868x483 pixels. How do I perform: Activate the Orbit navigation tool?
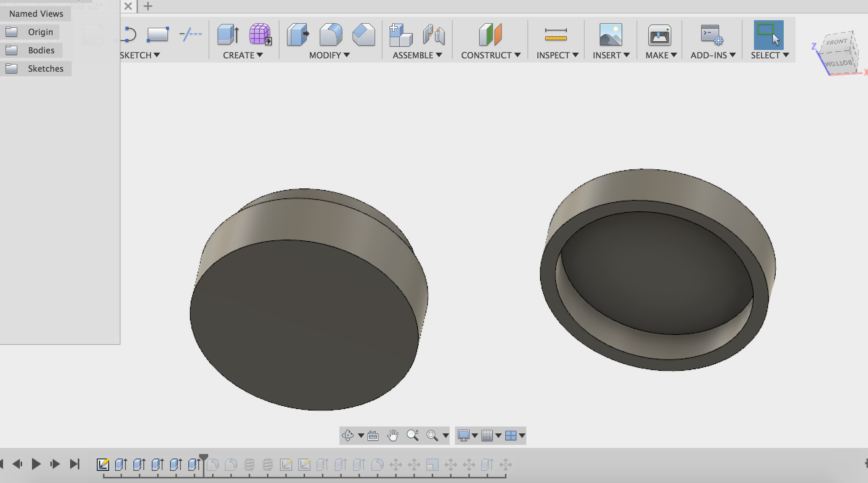tap(347, 435)
